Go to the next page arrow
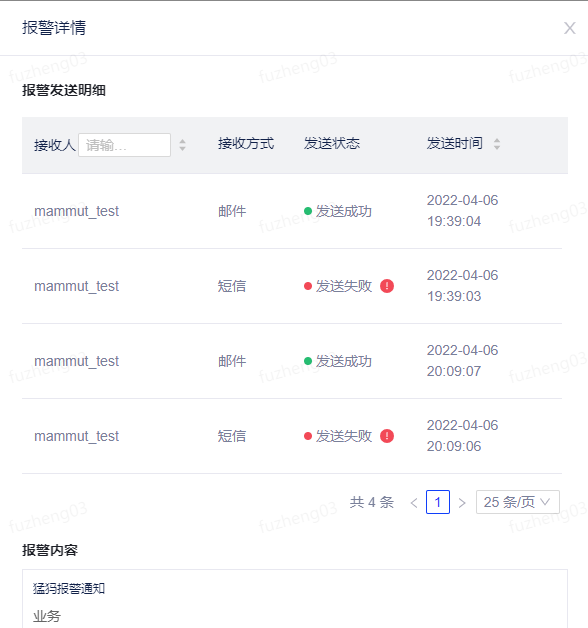The width and height of the screenshot is (588, 628). click(x=462, y=502)
